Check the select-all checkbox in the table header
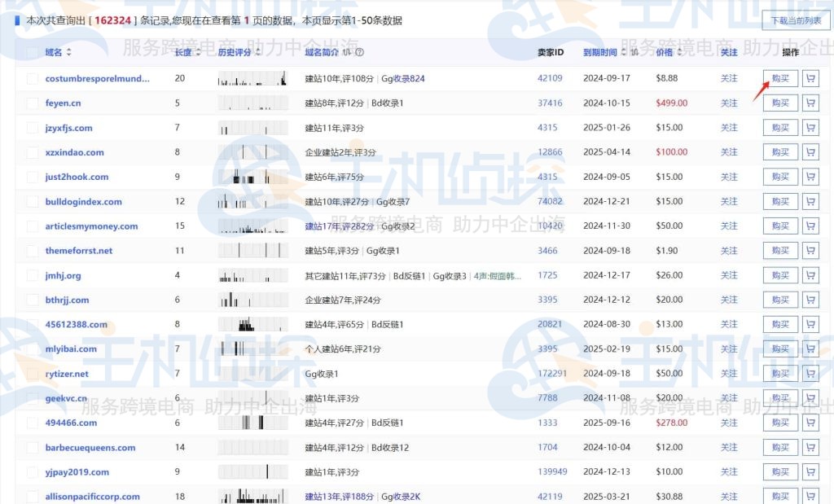The height and width of the screenshot is (504, 834). coord(32,52)
